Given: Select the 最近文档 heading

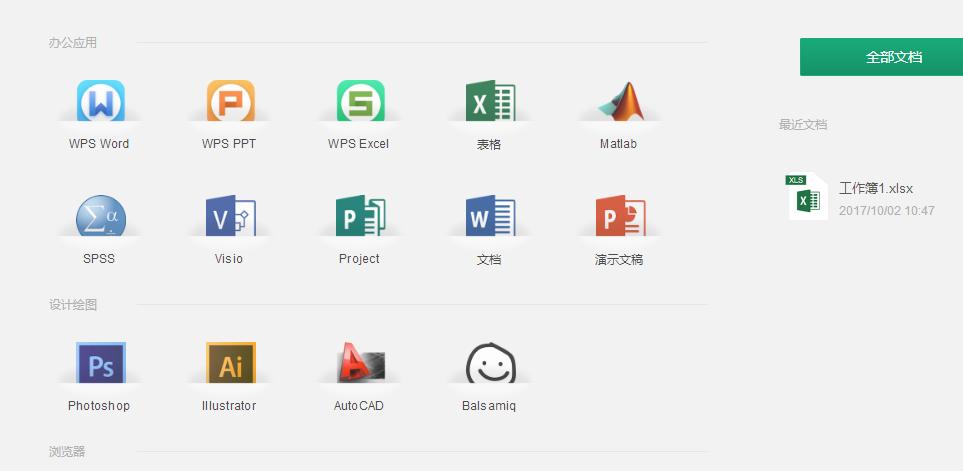Looking at the screenshot, I should [803, 125].
